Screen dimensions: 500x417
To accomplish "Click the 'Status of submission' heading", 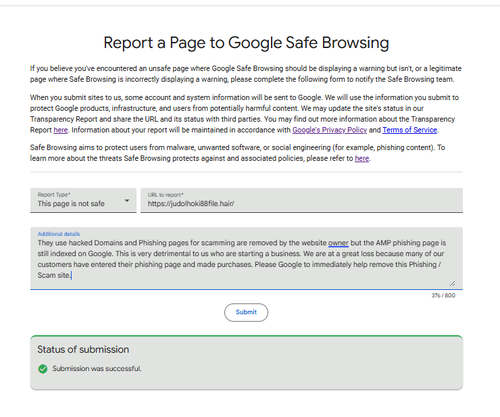I will pyautogui.click(x=83, y=349).
